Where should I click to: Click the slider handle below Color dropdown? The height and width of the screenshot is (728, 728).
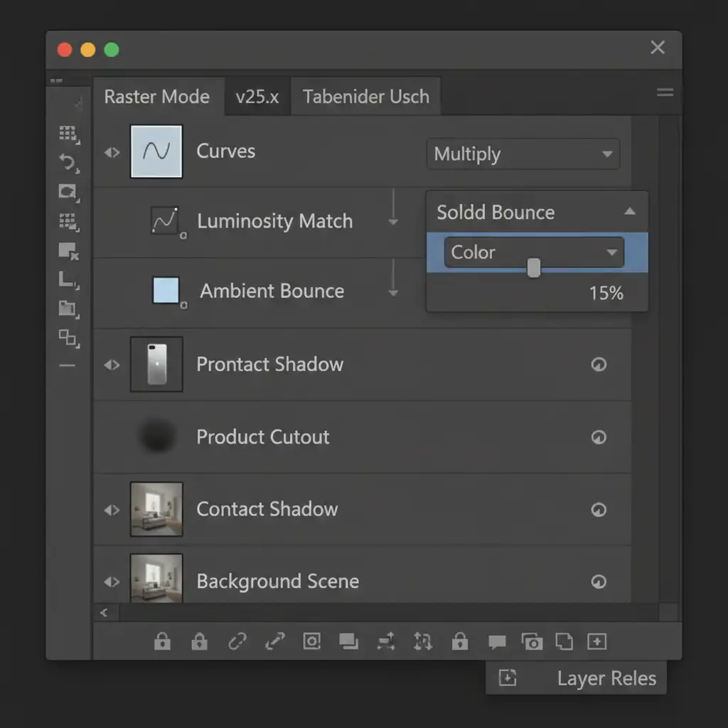(x=534, y=268)
